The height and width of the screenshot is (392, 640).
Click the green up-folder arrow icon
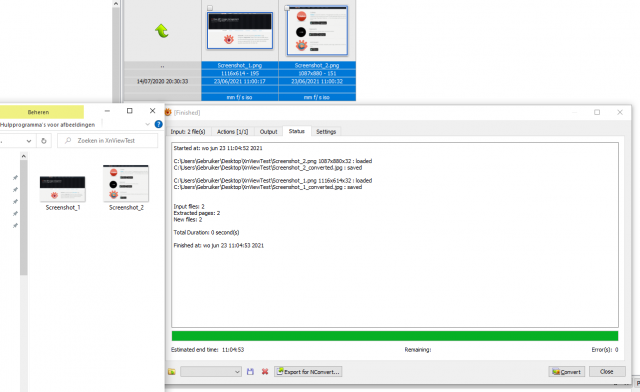coord(162,31)
